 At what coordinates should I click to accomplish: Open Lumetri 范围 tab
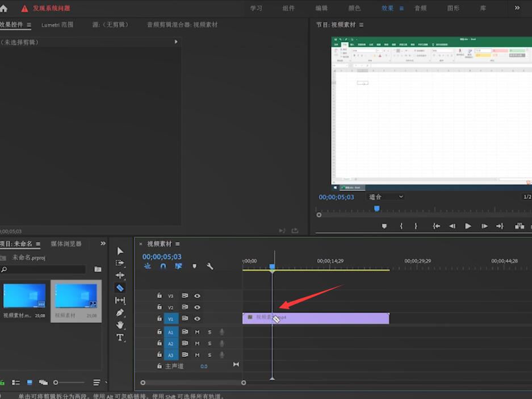pos(57,25)
